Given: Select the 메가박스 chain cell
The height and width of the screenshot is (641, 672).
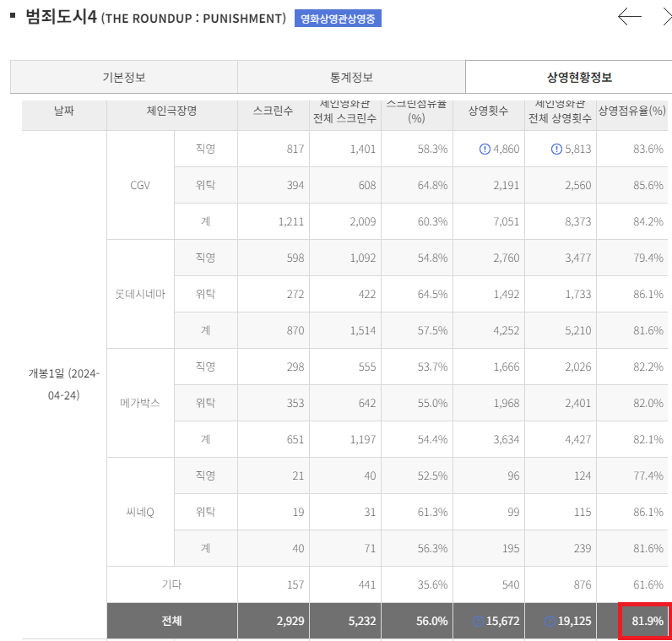Looking at the screenshot, I should click(140, 403).
